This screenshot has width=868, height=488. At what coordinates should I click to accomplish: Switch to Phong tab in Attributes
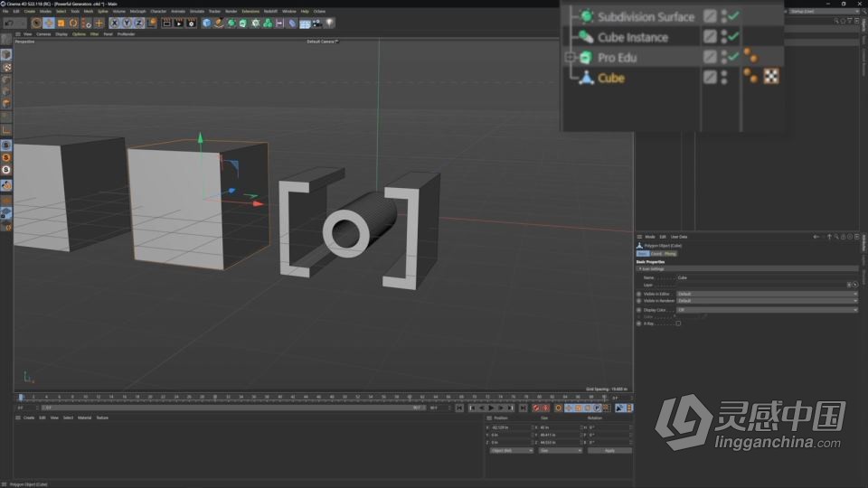point(670,253)
